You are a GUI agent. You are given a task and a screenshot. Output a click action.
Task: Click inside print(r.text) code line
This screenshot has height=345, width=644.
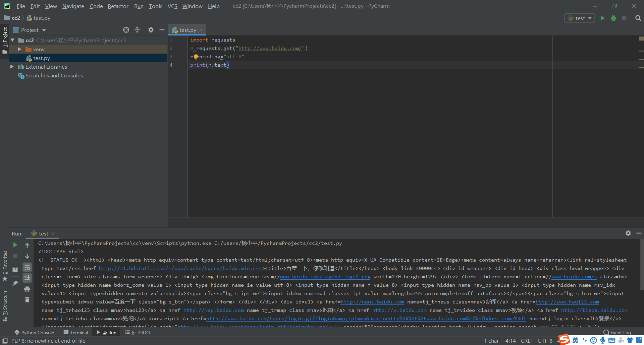(x=210, y=65)
